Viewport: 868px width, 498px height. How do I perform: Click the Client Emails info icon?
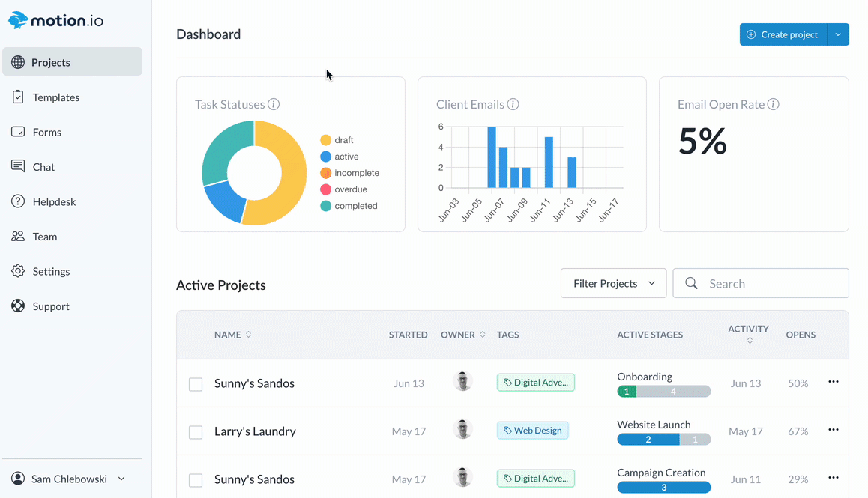tap(513, 104)
